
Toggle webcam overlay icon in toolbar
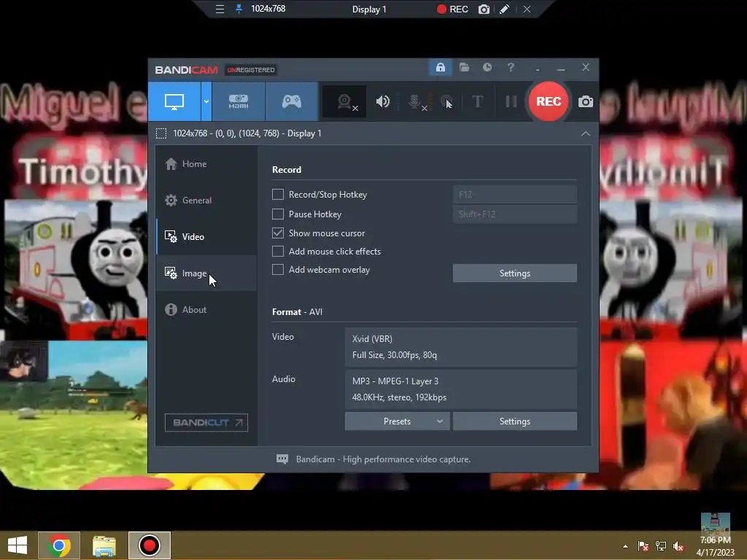pos(344,101)
